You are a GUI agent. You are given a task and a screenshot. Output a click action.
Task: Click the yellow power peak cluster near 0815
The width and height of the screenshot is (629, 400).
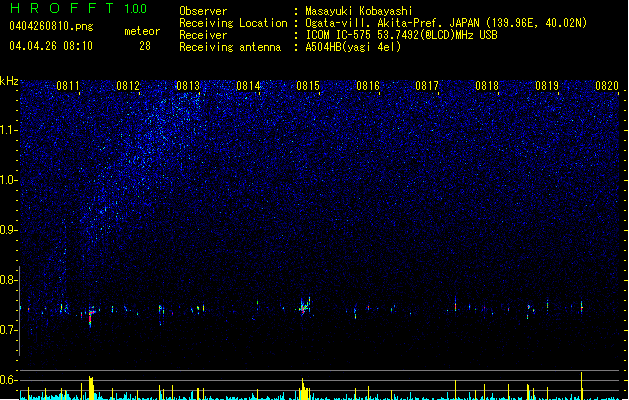point(305,389)
